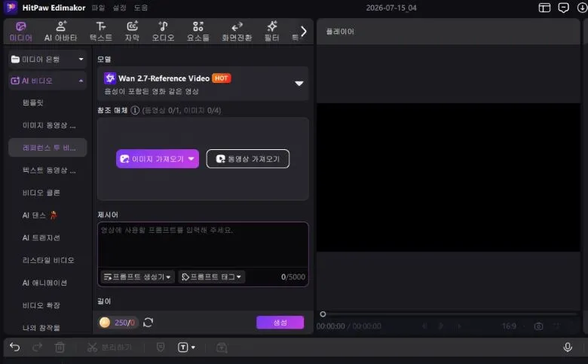Screen dimensions: 588x364
Task: Click the 동영상 가져오기 import button
Action: pyautogui.click(x=248, y=159)
